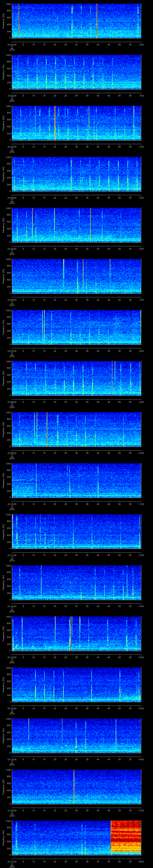153x868 pixels.
Task: Click the '23:17:00' start time label
Action: (12, 861)
